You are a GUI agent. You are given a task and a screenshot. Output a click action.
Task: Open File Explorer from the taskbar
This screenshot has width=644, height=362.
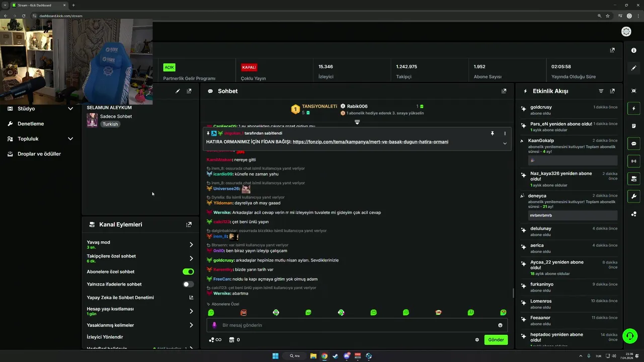pos(313,356)
